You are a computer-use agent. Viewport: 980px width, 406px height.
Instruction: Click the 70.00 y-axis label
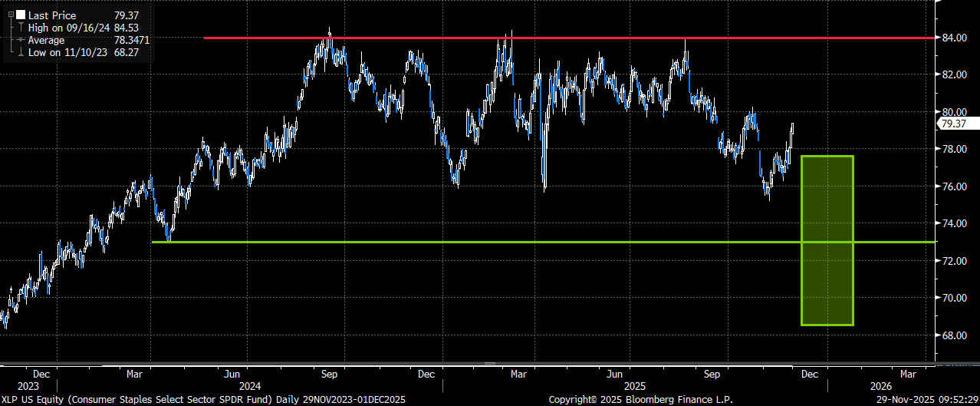tap(954, 298)
